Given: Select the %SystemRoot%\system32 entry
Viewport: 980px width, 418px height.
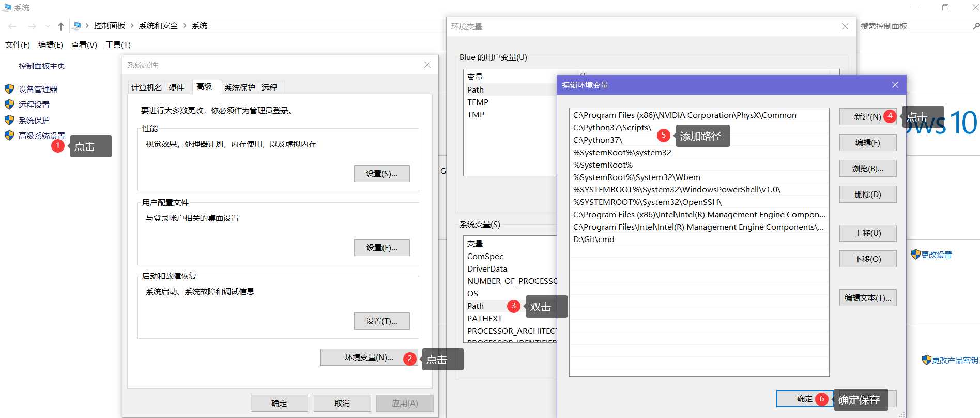Looking at the screenshot, I should point(699,153).
